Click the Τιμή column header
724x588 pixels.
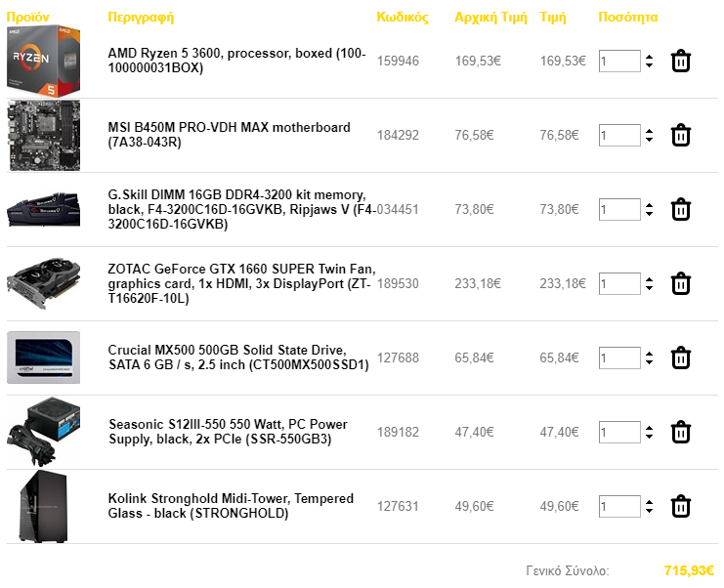[553, 18]
